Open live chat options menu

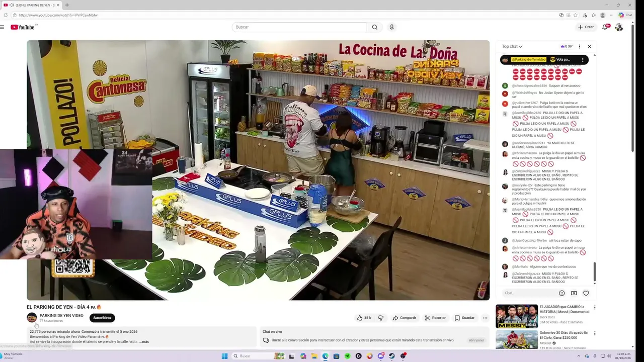point(579,46)
